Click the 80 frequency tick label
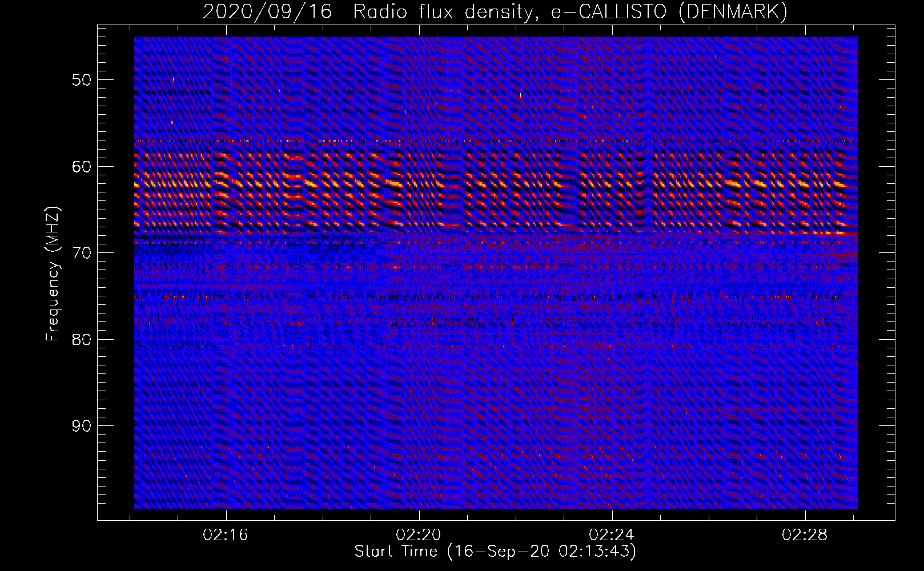924x571 pixels. tap(82, 340)
